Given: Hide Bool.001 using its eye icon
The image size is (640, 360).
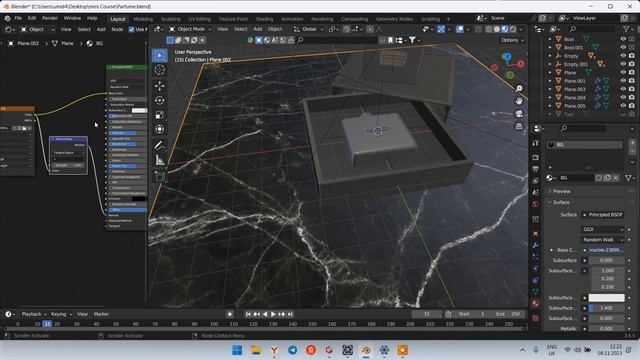Looking at the screenshot, I should click(x=623, y=47).
